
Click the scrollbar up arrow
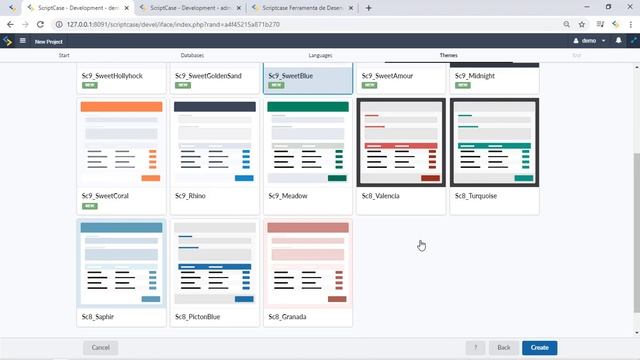(637, 67)
